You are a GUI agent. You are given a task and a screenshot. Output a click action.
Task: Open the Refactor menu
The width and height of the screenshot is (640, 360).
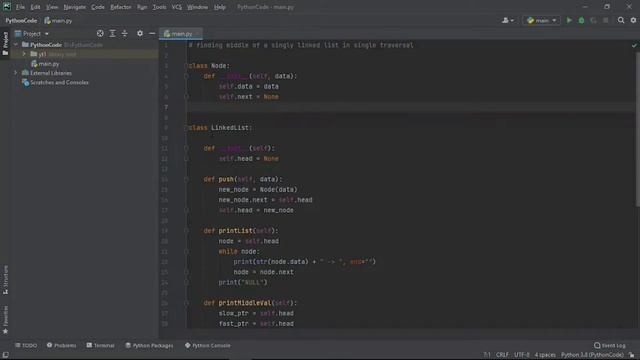[121, 7]
